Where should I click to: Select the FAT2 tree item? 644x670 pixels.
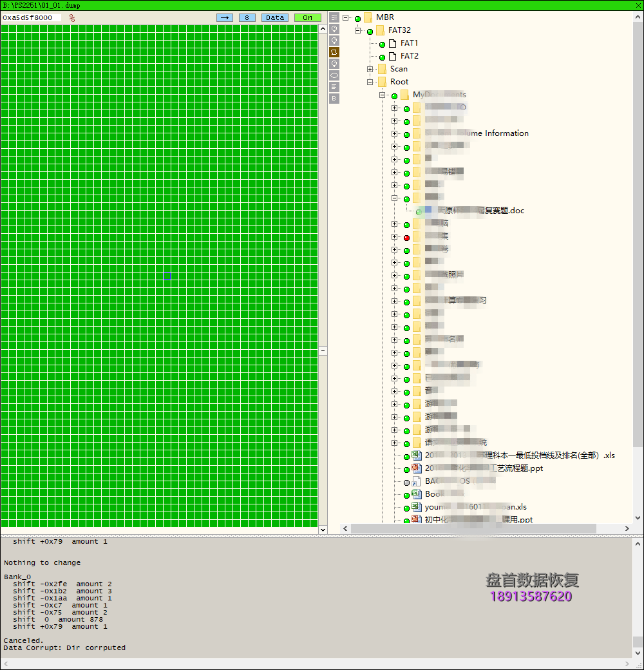pos(409,56)
